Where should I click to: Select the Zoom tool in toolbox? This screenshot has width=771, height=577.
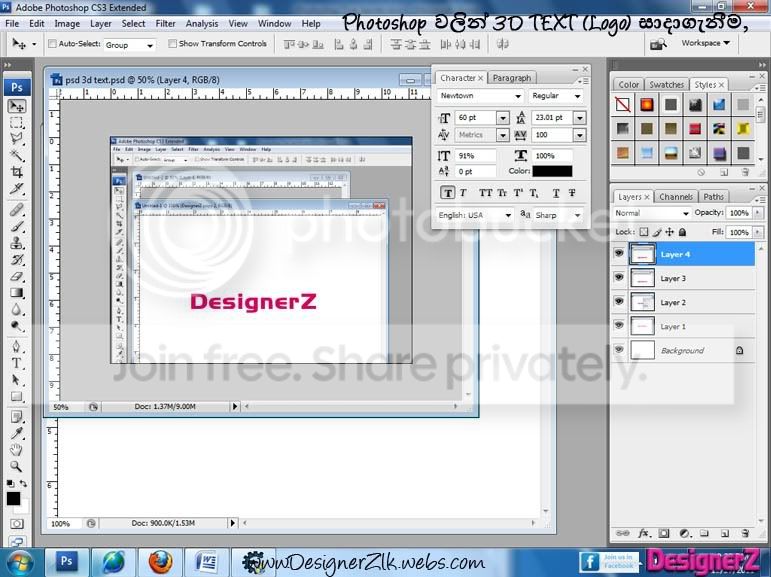coord(16,466)
